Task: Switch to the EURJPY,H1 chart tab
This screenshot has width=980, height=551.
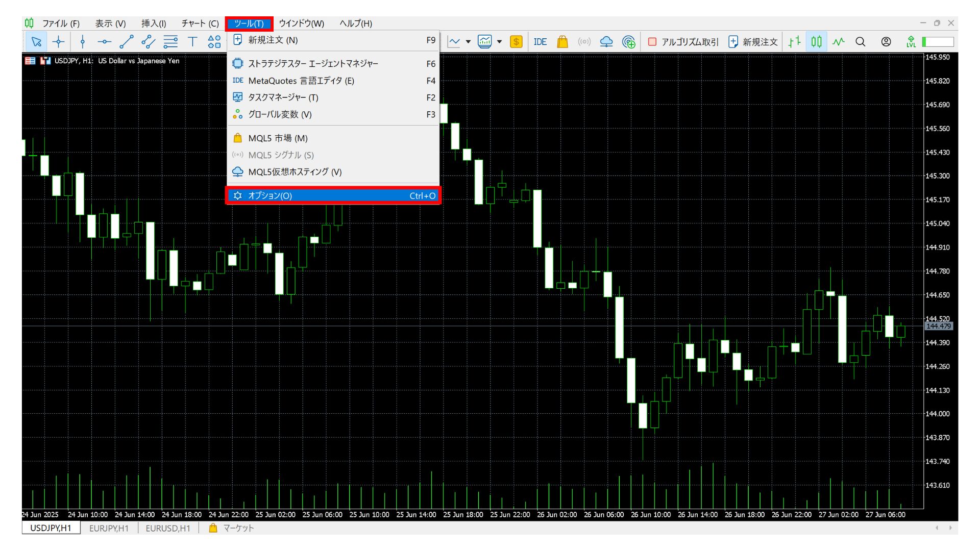Action: pos(109,529)
